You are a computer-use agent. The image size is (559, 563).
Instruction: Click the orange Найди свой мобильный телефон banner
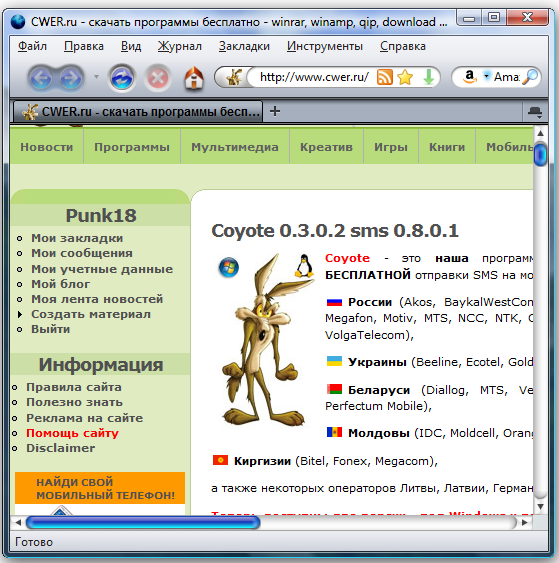(100, 488)
